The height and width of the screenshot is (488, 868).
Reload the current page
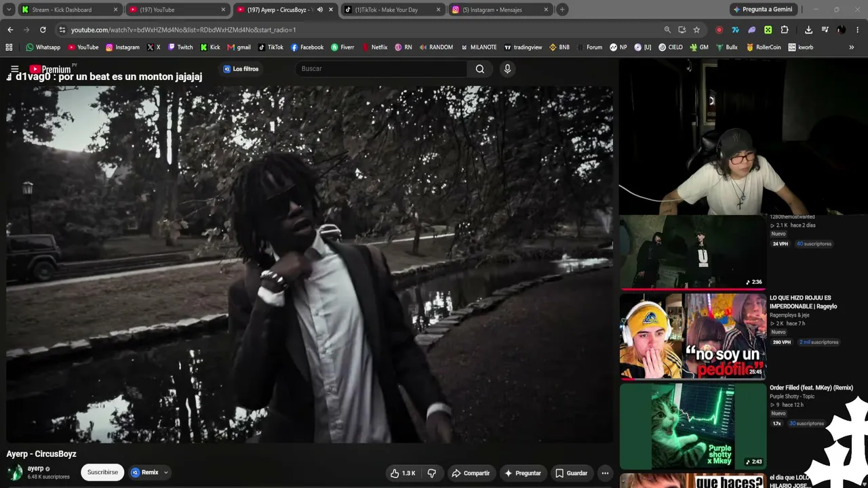43,30
